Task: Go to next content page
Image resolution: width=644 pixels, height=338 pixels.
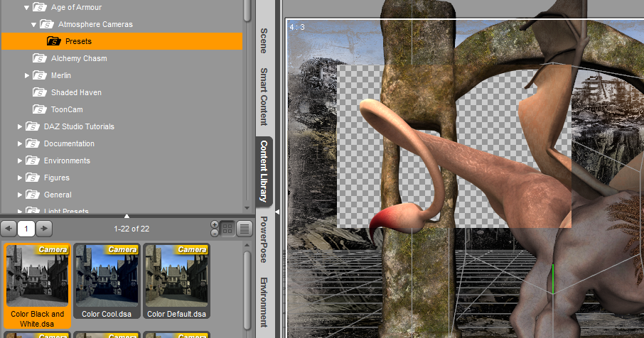Action: coord(44,229)
